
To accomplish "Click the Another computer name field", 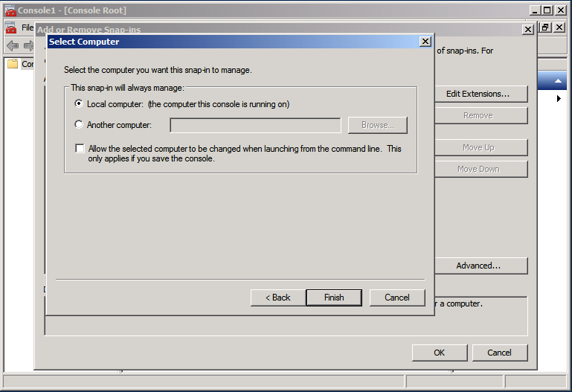I will tap(255, 125).
